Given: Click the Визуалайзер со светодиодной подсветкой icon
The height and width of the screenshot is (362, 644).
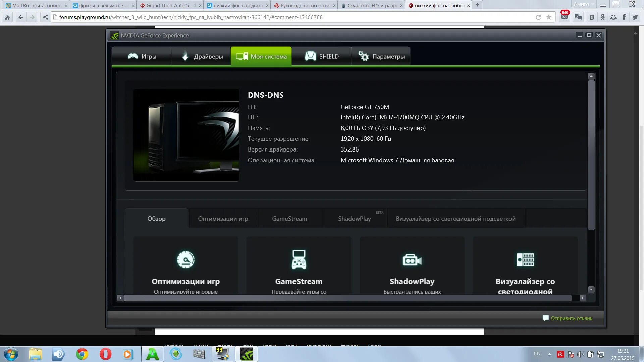Looking at the screenshot, I should pyautogui.click(x=526, y=260).
